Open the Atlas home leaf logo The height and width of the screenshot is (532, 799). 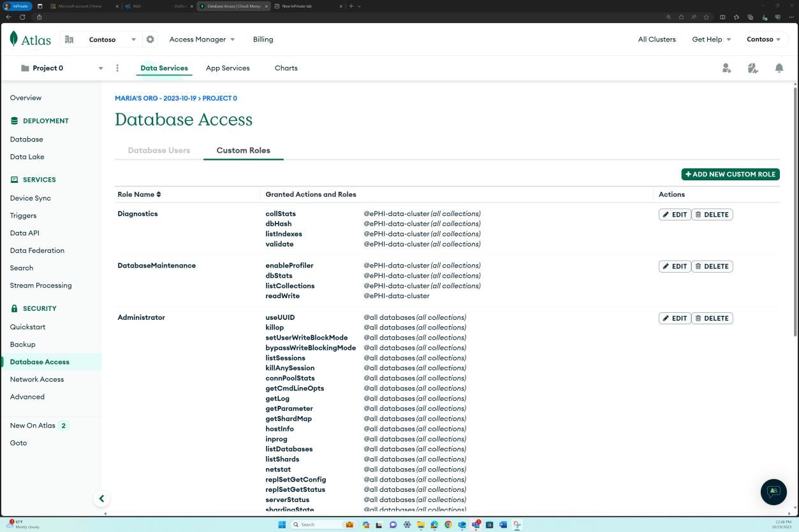[13, 39]
